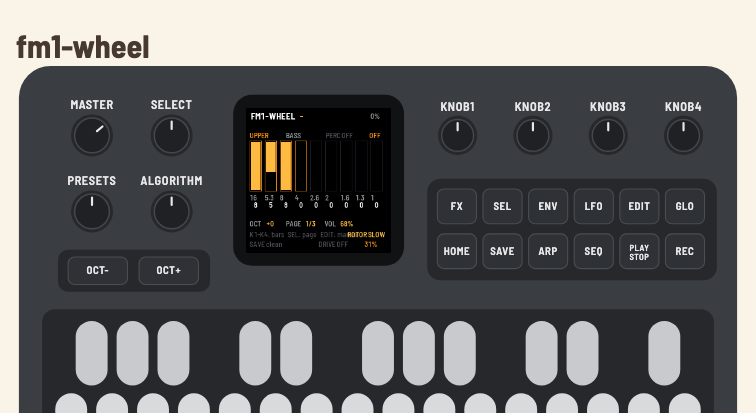The image size is (756, 413).
Task: Raise the octave with OCT+ button
Action: pos(169,270)
